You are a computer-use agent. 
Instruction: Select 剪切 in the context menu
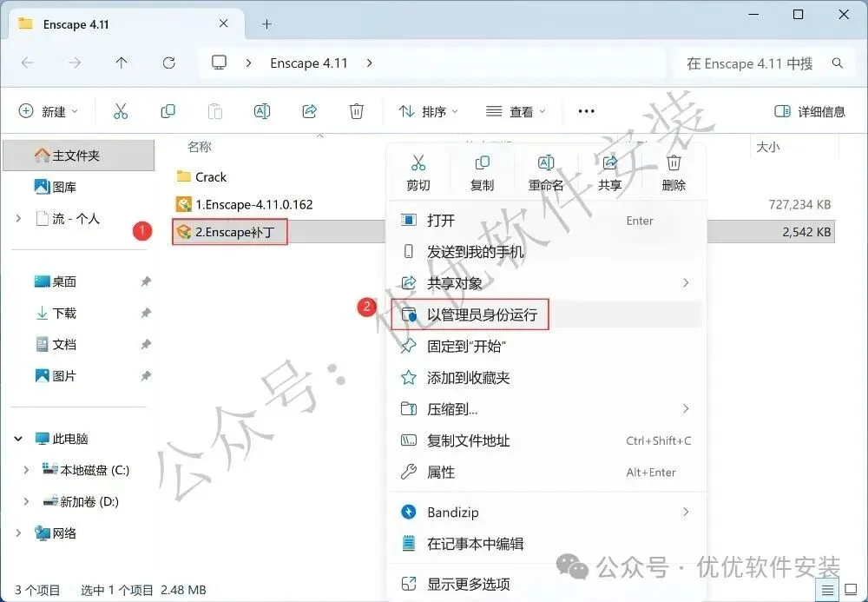click(x=418, y=173)
